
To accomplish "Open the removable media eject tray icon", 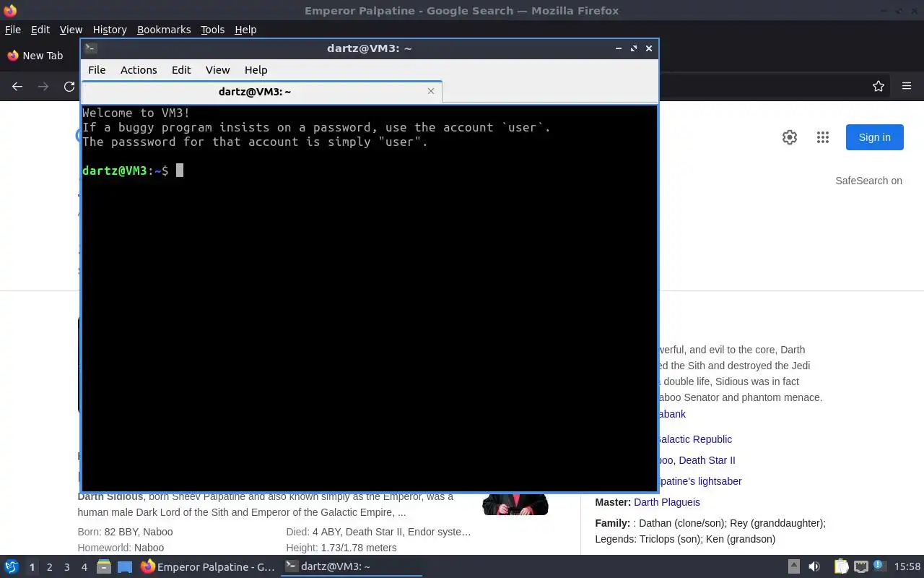I will [793, 567].
